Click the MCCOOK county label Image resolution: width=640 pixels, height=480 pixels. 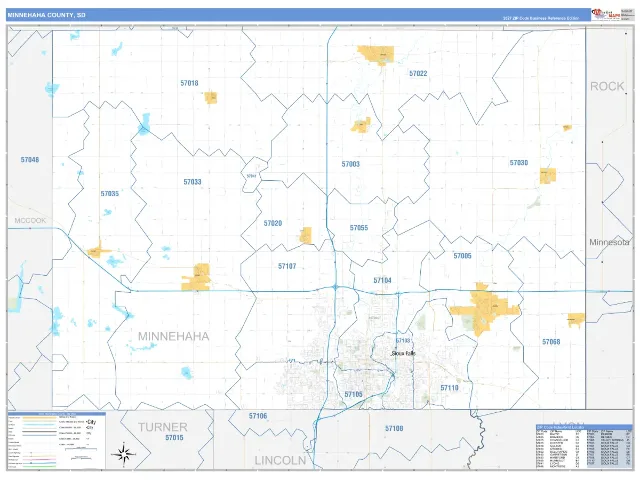(x=30, y=220)
